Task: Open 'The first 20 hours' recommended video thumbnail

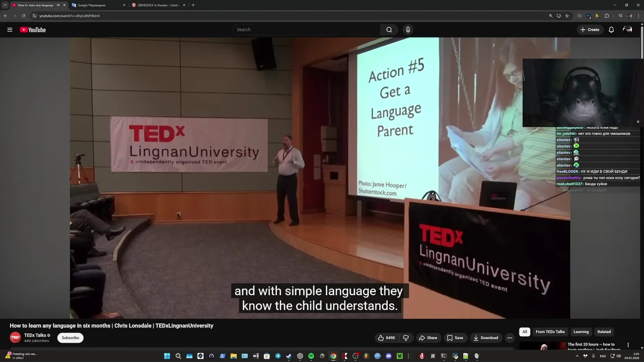Action: [542, 345]
